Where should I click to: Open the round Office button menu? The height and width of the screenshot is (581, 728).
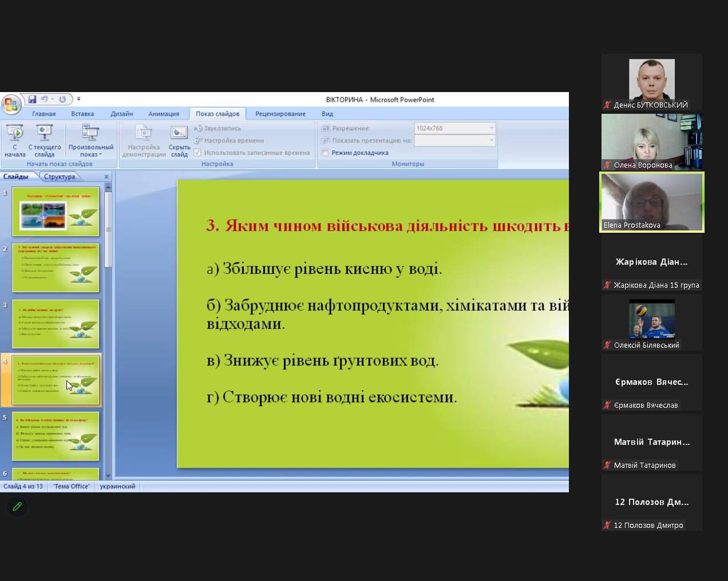point(11,104)
